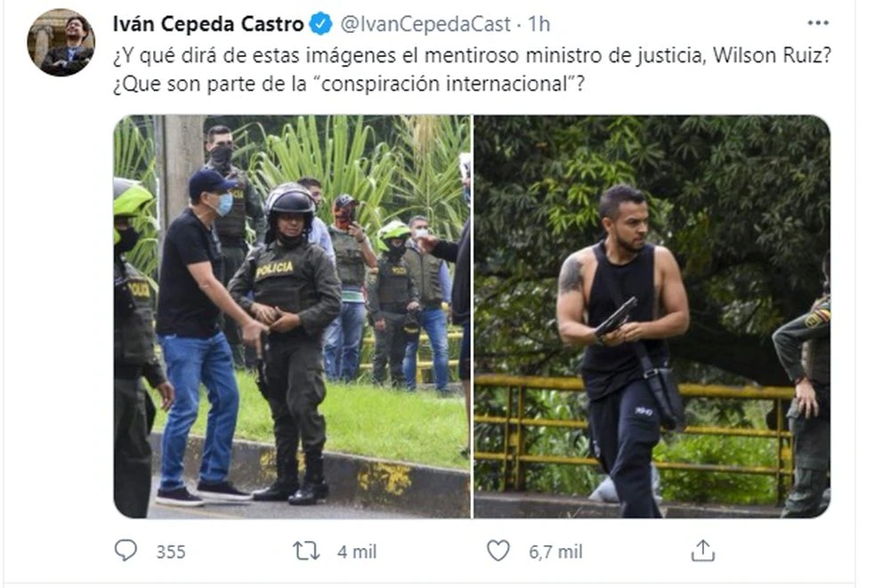This screenshot has height=588, width=883.
Task: Open Iván Cepeda Castro's profile avatar
Action: pos(61,42)
